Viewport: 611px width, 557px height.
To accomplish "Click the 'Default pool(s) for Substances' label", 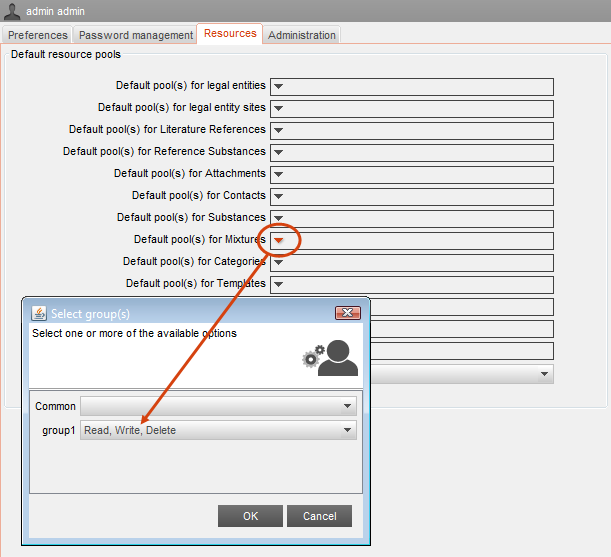I will point(191,217).
